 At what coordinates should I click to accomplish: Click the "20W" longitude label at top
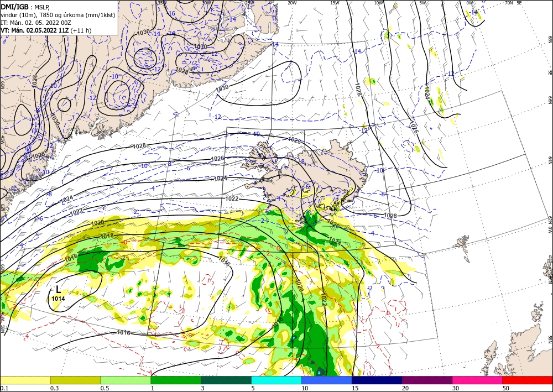(x=291, y=3)
